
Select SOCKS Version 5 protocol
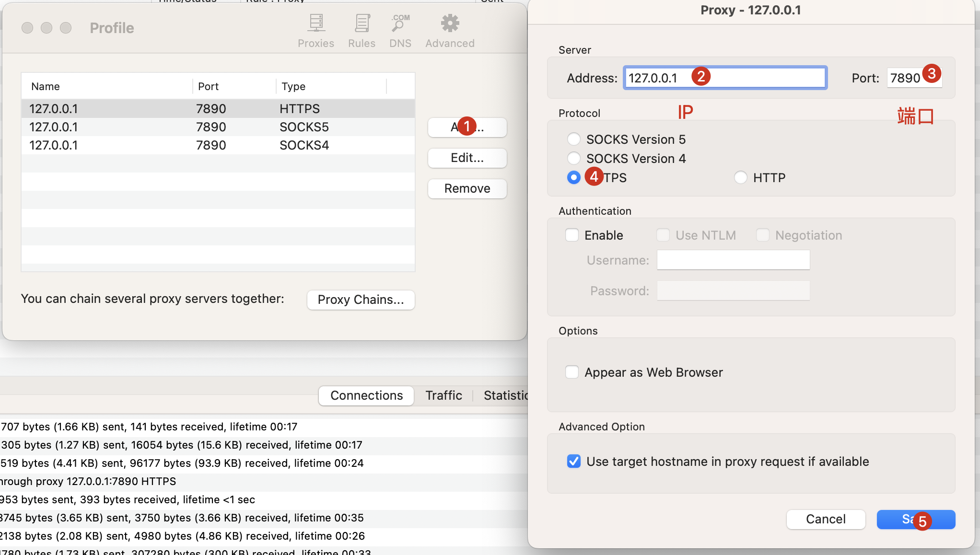click(x=574, y=139)
